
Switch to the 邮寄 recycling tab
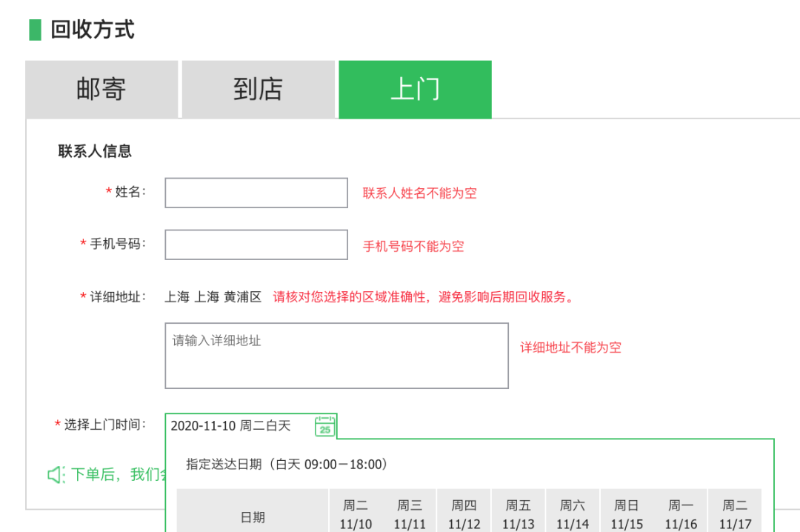coord(101,89)
